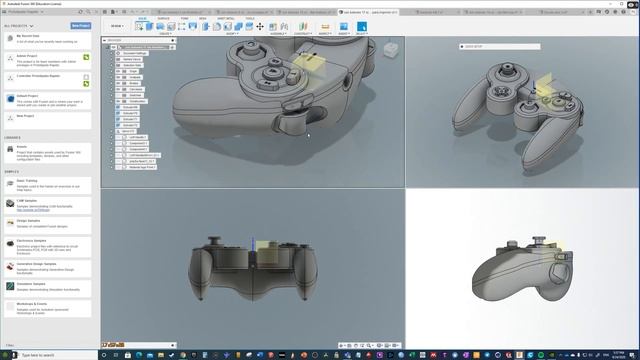Click the ViewCube in the top-left viewport
Screen dimensions: 640x360
(391, 50)
